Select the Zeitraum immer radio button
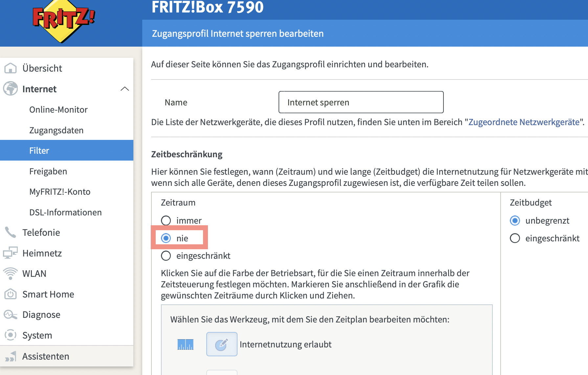Viewport: 588px width, 375px height. [166, 220]
